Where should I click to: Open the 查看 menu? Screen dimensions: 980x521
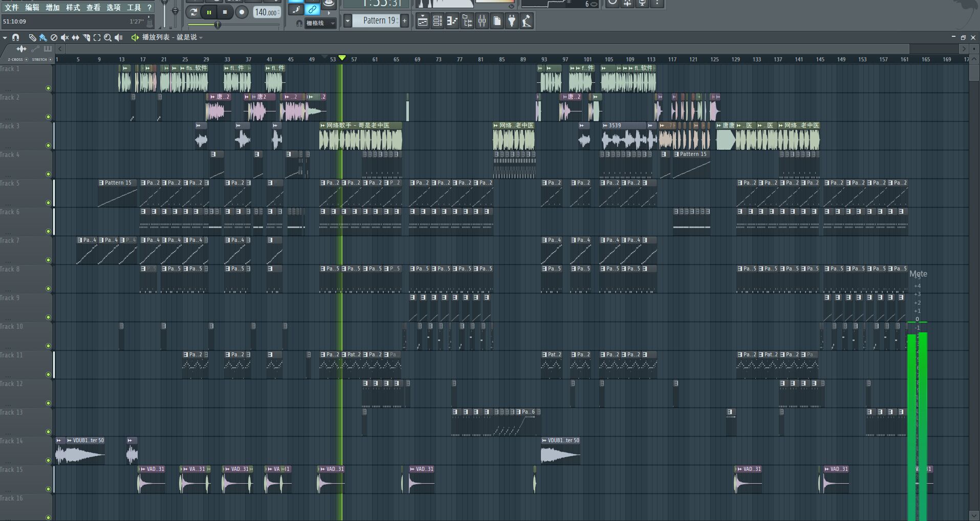(x=93, y=7)
